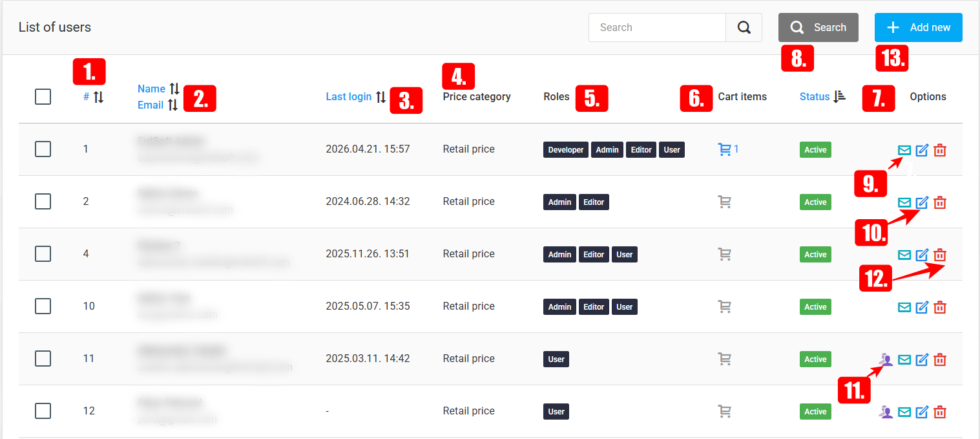Image resolution: width=980 pixels, height=439 pixels.
Task: Delete user 12 using the trash icon
Action: 940,412
